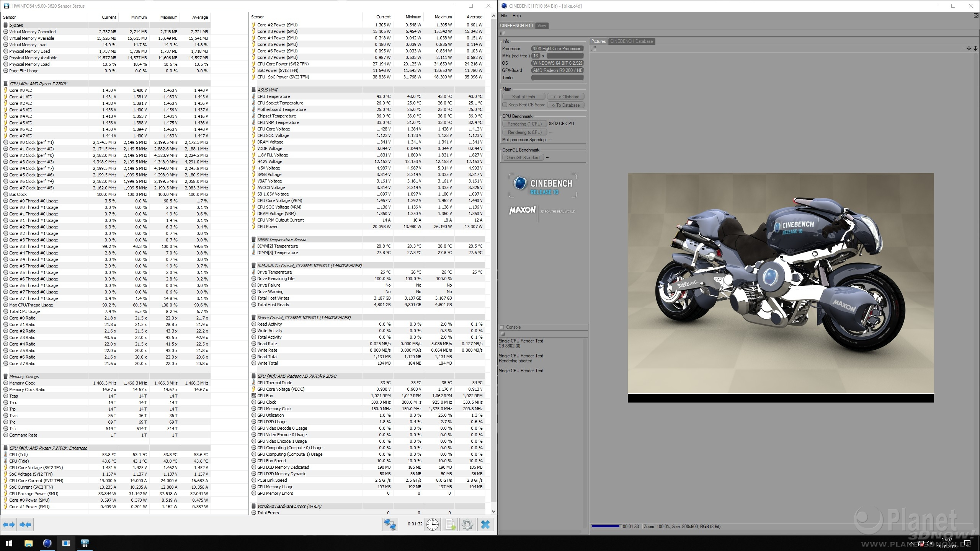
Task: Click the -> To Database button
Action: [x=565, y=105]
